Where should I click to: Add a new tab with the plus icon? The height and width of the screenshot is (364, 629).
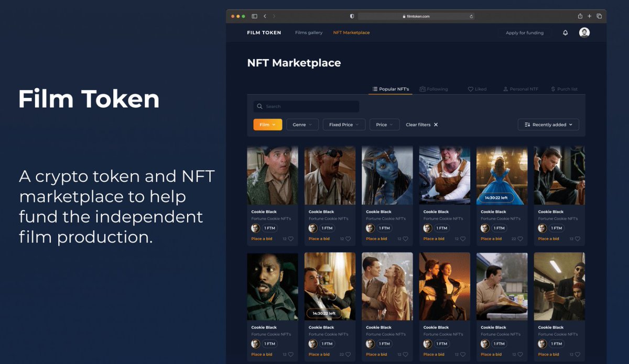click(589, 16)
